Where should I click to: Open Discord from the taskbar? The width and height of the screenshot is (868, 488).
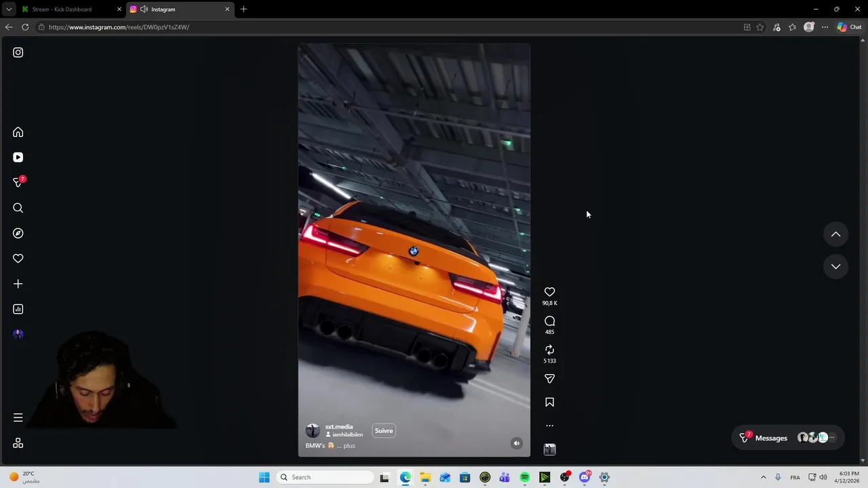pyautogui.click(x=585, y=477)
